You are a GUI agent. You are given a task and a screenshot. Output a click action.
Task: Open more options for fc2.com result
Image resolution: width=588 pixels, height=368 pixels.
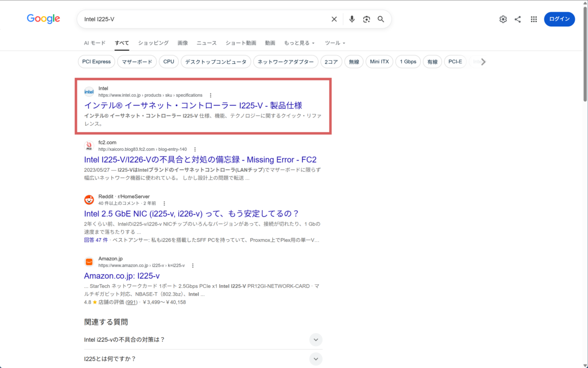tap(195, 149)
